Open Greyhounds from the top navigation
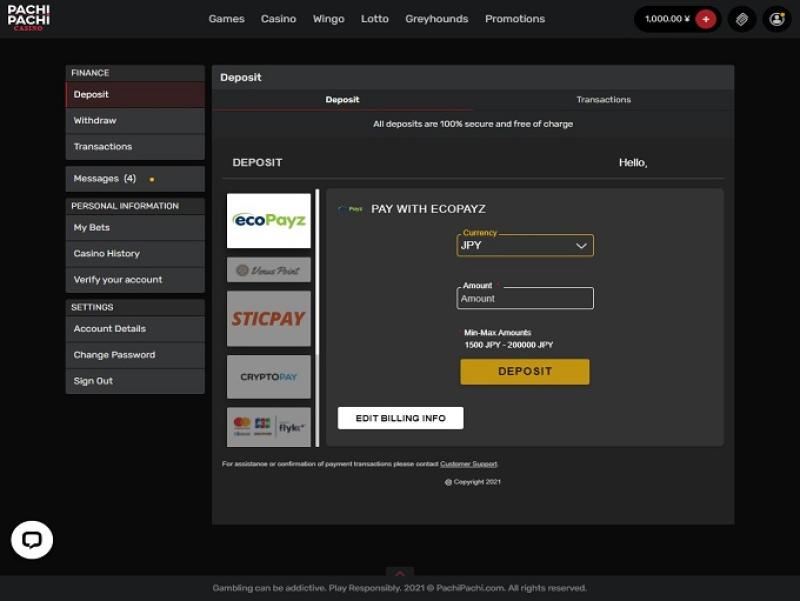The image size is (800, 601). pos(436,19)
